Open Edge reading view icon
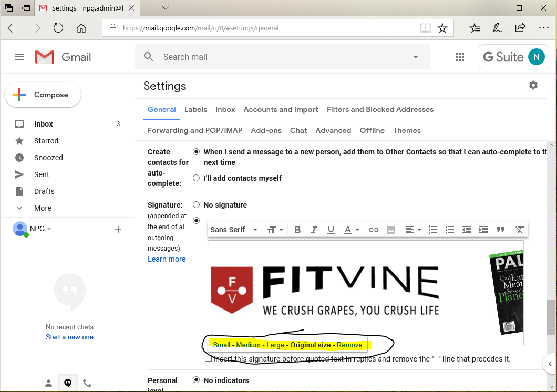This screenshot has width=557, height=392. pyautogui.click(x=425, y=28)
